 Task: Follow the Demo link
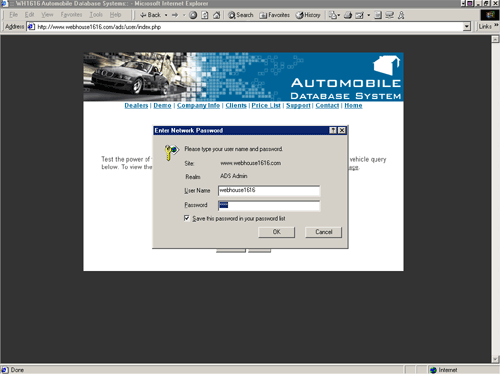pos(162,105)
